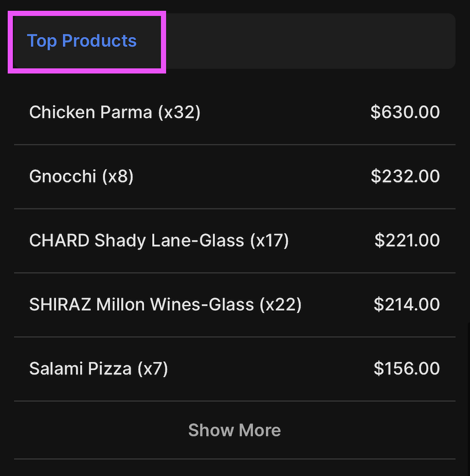This screenshot has width=470, height=476.
Task: Click the x32 quantity beside Chicken Parma
Action: (179, 112)
